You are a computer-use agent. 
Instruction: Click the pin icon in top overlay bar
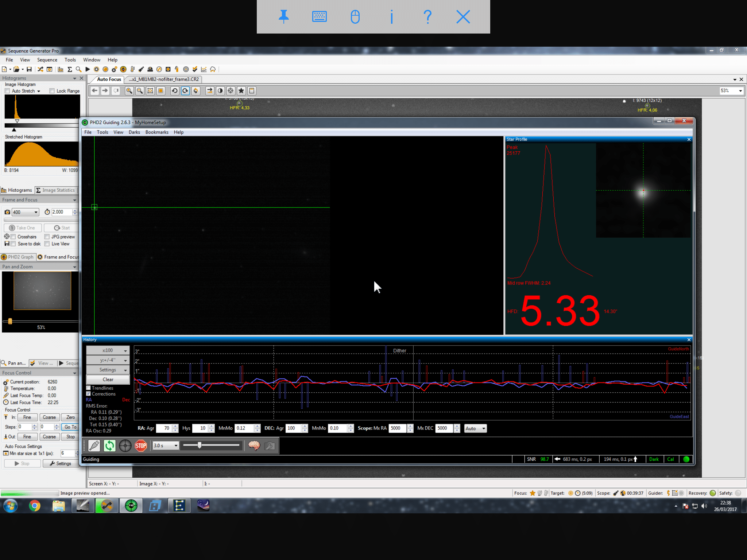(284, 17)
